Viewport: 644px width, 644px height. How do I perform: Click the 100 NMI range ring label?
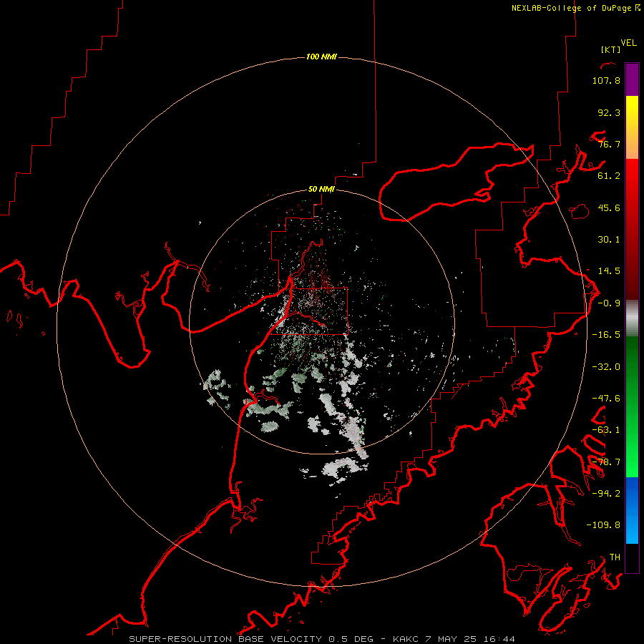click(321, 57)
